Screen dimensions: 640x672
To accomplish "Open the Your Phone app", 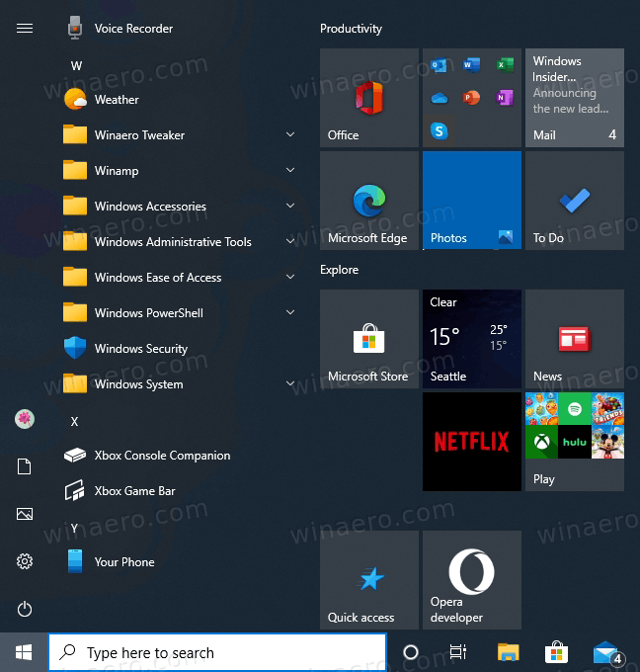I will pyautogui.click(x=180, y=562).
